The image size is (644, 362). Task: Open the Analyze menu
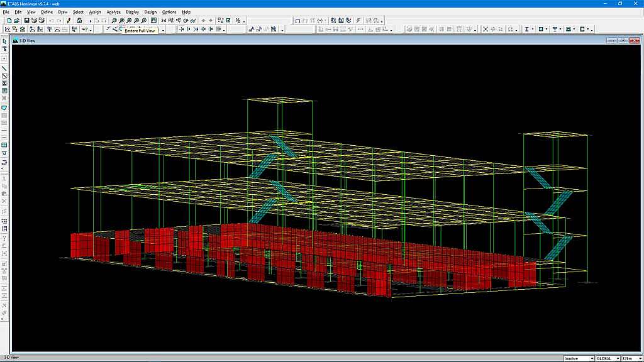pyautogui.click(x=113, y=12)
